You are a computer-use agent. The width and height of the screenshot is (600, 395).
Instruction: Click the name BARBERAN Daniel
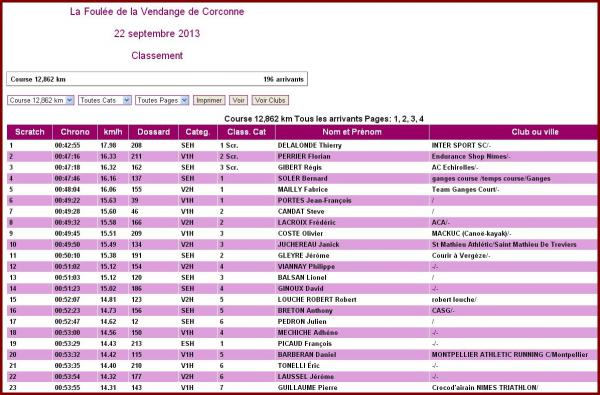pyautogui.click(x=307, y=355)
